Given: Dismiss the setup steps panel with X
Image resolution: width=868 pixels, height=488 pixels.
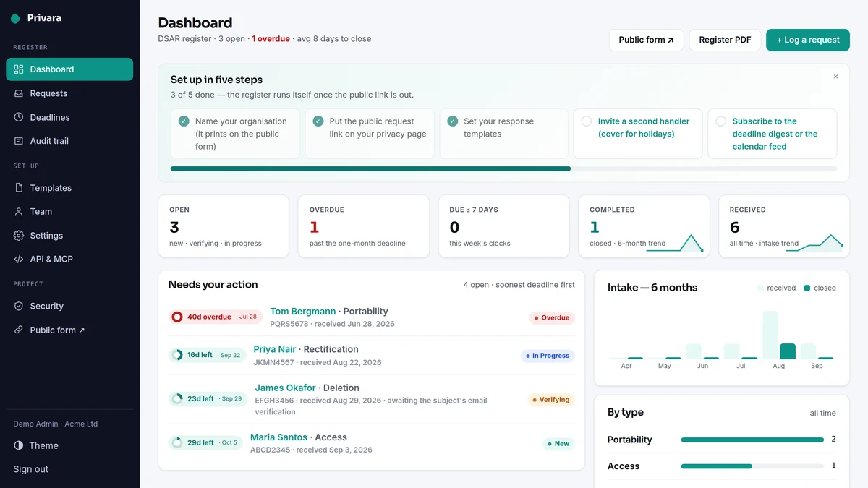Looking at the screenshot, I should [x=835, y=77].
